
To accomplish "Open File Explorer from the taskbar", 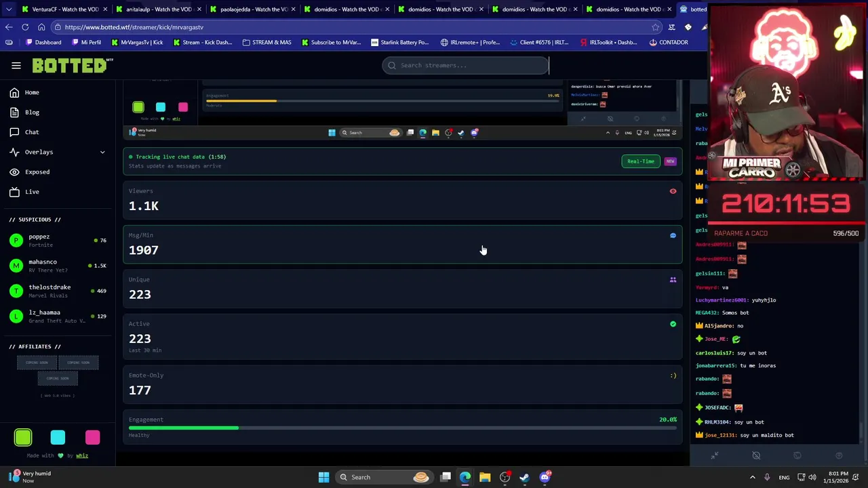I will pos(485,477).
